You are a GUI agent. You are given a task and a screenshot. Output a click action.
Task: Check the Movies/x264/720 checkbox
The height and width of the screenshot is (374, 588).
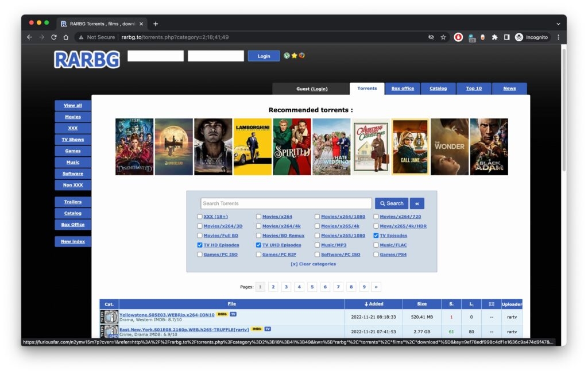(376, 217)
